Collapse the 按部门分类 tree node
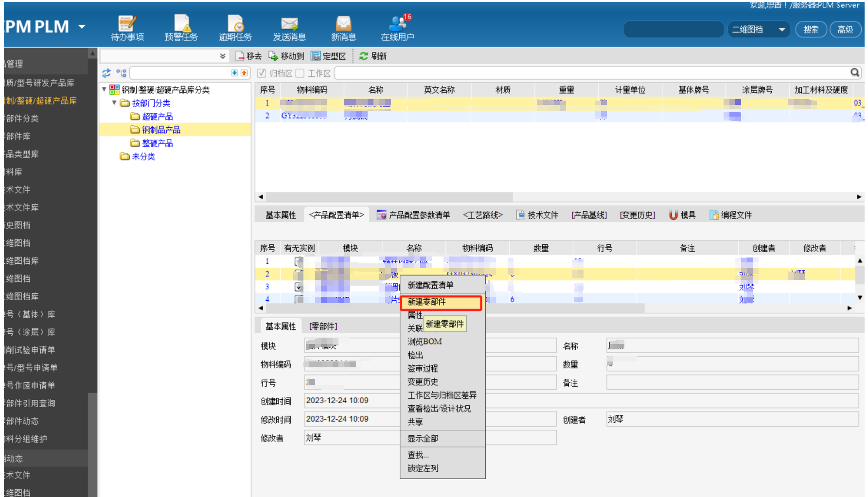Image resolution: width=868 pixels, height=497 pixels. pyautogui.click(x=114, y=103)
